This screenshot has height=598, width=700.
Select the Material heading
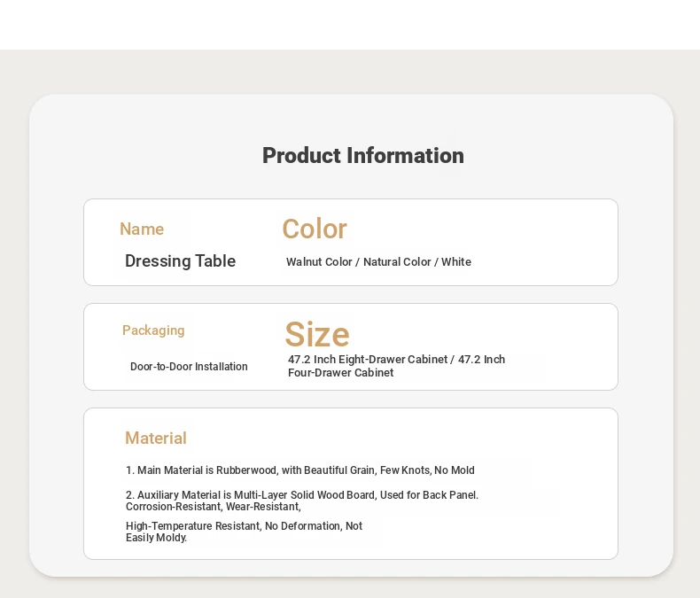(x=156, y=439)
